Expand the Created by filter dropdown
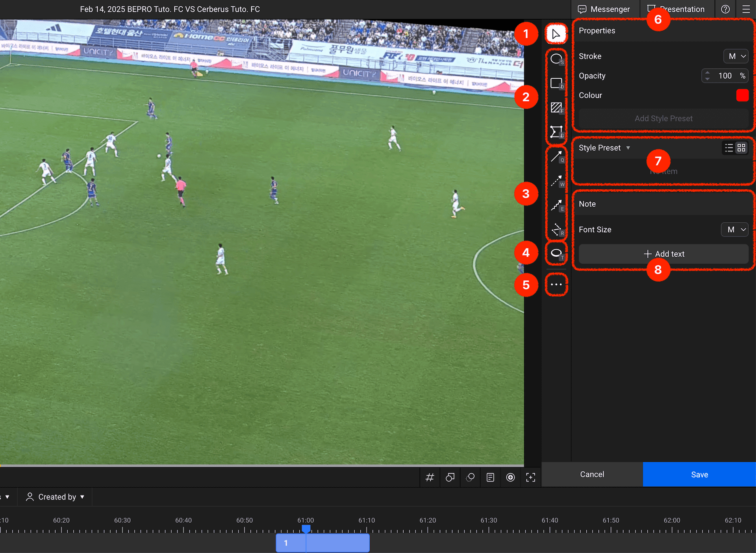The width and height of the screenshot is (756, 553). (56, 497)
